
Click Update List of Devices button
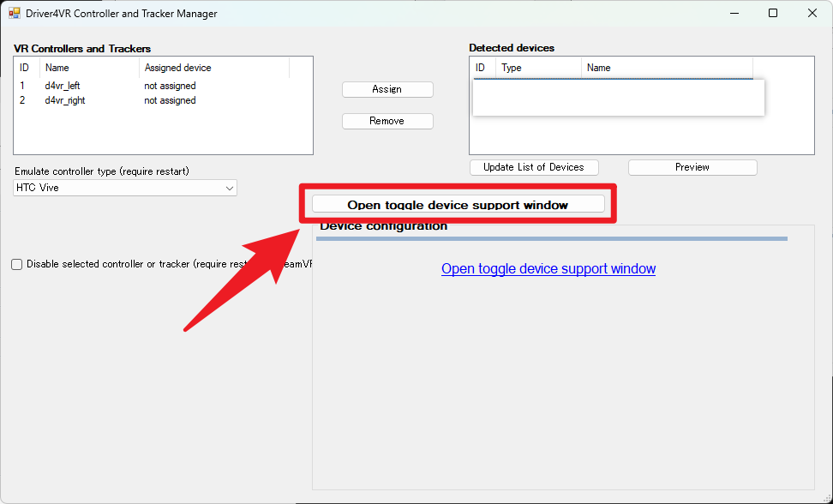[534, 167]
